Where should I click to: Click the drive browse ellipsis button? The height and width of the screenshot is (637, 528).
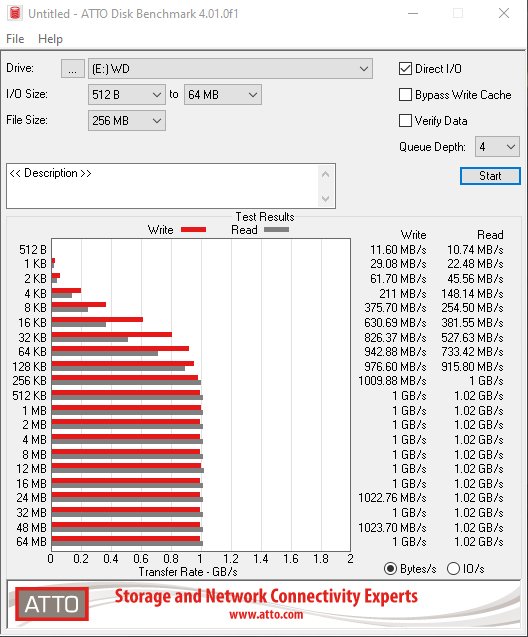[x=73, y=69]
